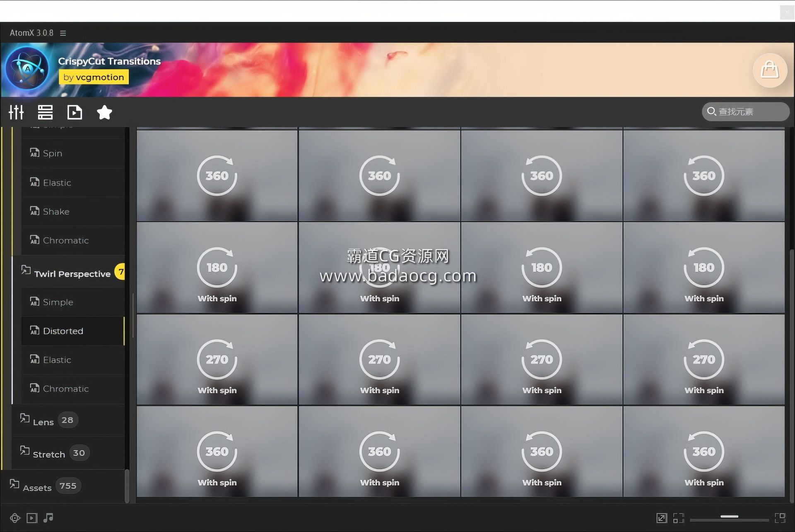Screen dimensions: 795x532
Task: Show favorites with the star icon
Action: point(104,112)
